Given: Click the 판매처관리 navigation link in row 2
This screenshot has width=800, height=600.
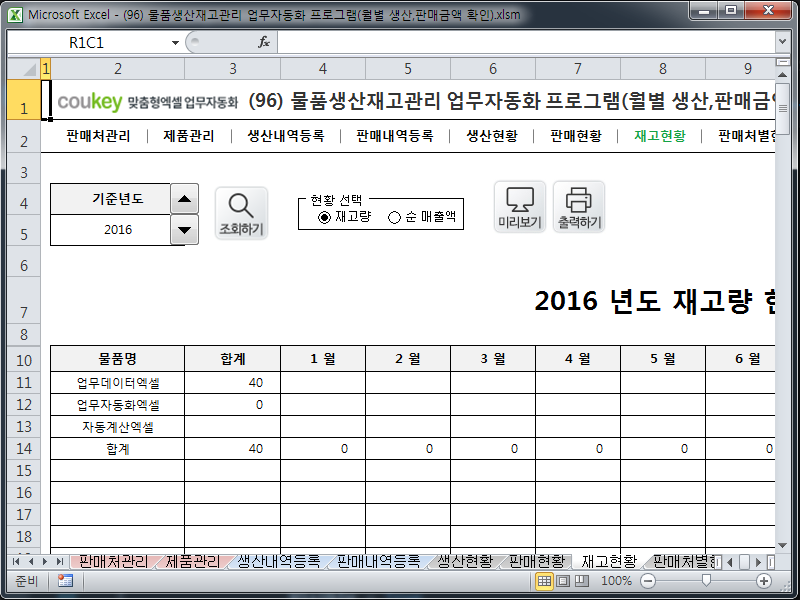Looking at the screenshot, I should (98, 136).
